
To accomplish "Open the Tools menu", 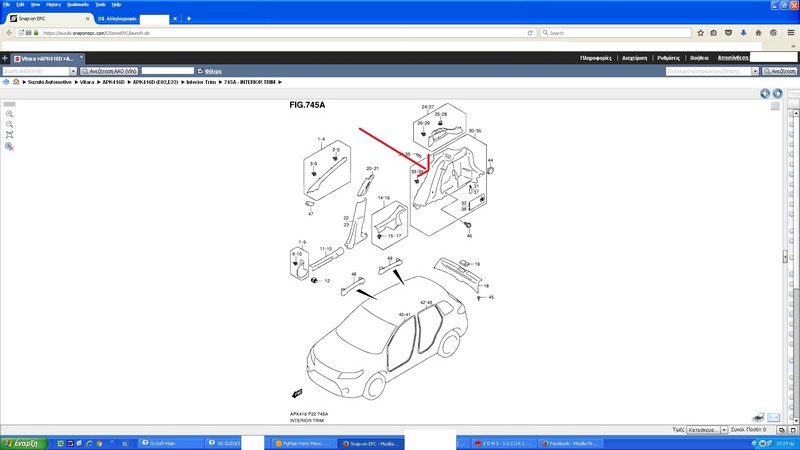I will click(x=101, y=5).
